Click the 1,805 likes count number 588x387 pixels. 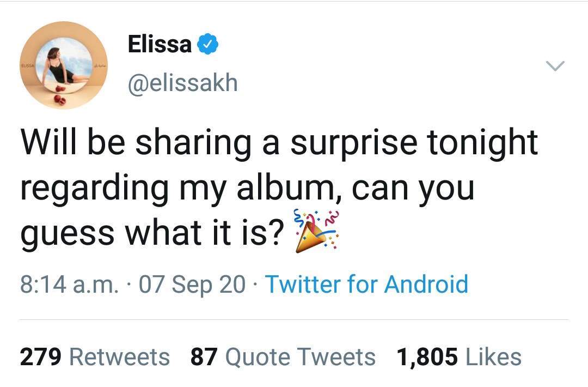(x=427, y=358)
